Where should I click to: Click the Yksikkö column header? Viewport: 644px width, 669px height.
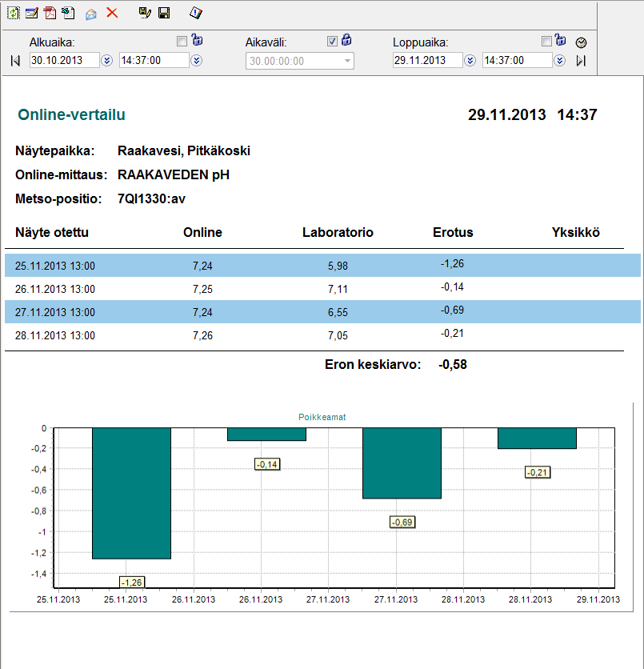pyautogui.click(x=576, y=233)
